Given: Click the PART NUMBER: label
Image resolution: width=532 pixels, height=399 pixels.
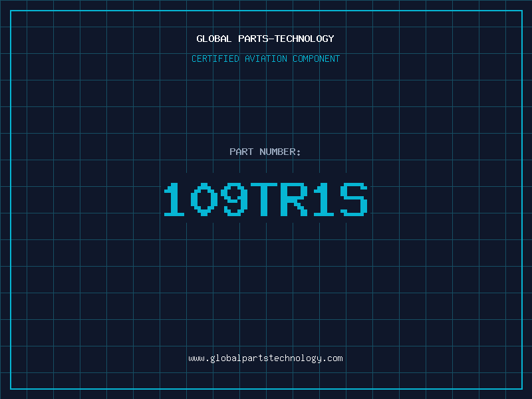Looking at the screenshot, I should point(265,152).
